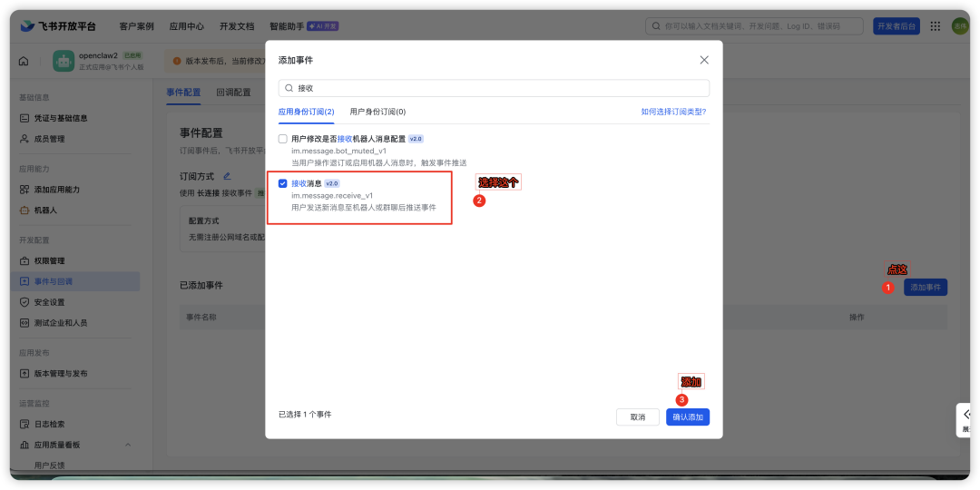Check the 用户修改是否接收机器人消息配置 checkbox
The width and height of the screenshot is (980, 490).
[282, 139]
